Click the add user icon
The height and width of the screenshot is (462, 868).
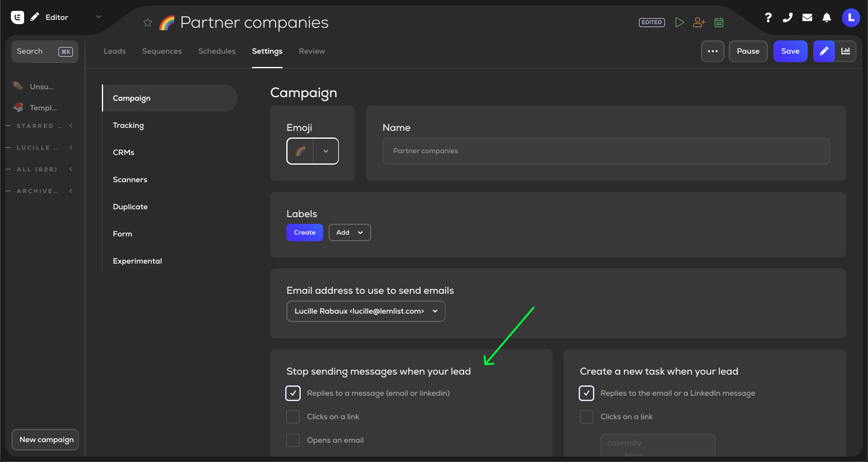point(699,22)
